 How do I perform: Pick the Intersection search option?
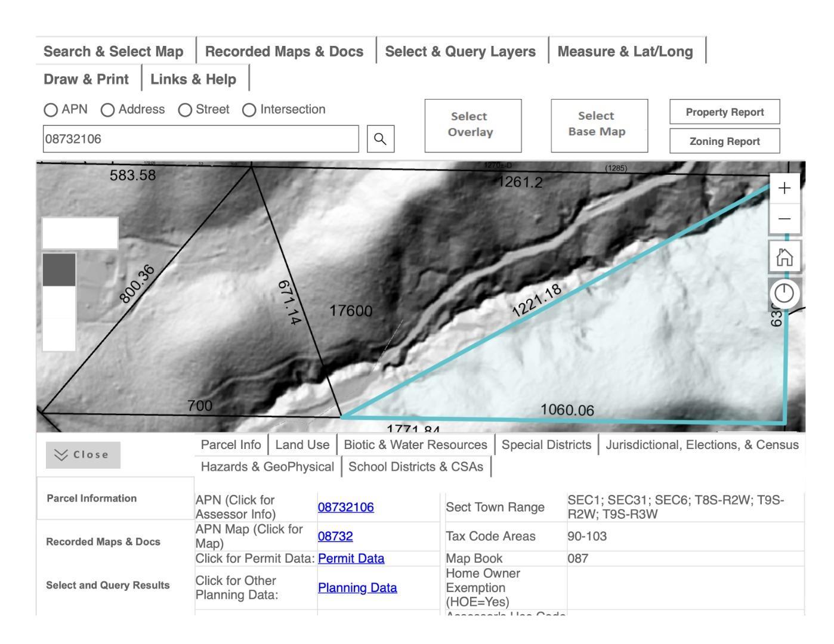pyautogui.click(x=249, y=110)
